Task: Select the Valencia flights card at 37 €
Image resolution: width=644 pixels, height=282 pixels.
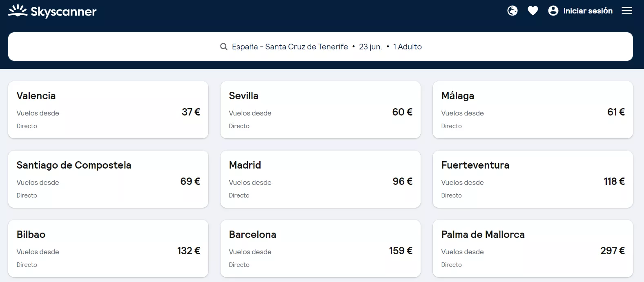Action: click(x=108, y=110)
